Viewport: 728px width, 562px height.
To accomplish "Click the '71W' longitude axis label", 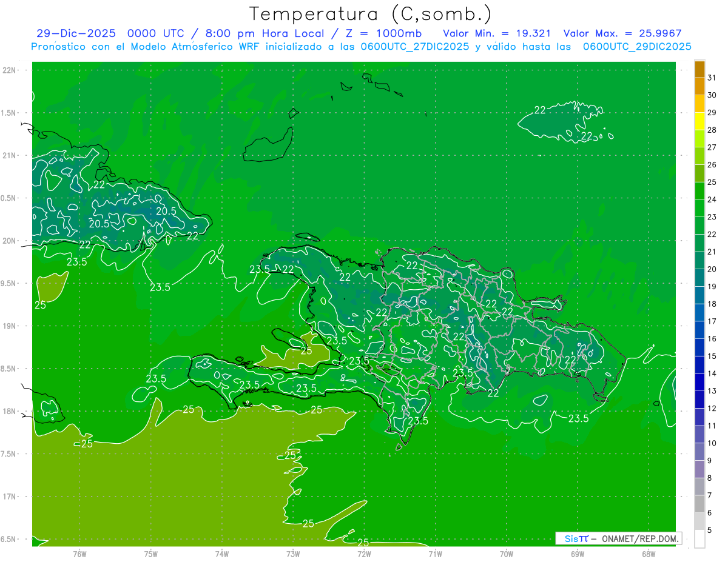I will pyautogui.click(x=435, y=554).
